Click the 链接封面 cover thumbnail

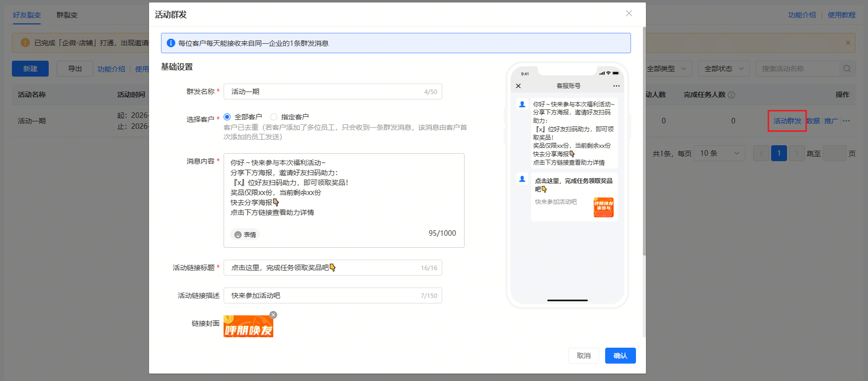click(248, 326)
